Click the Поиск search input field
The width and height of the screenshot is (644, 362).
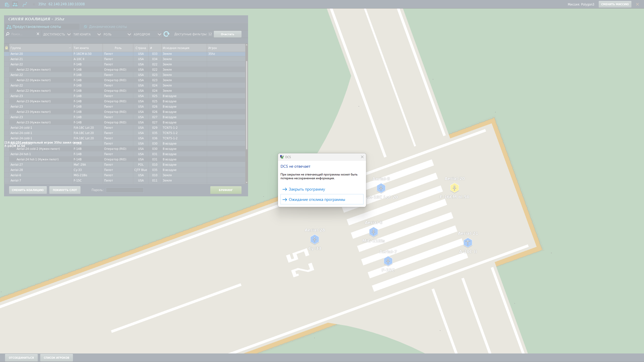point(23,34)
